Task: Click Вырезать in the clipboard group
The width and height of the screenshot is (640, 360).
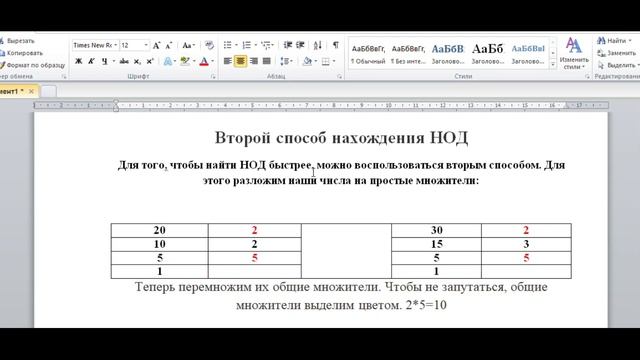Action: 17,41
